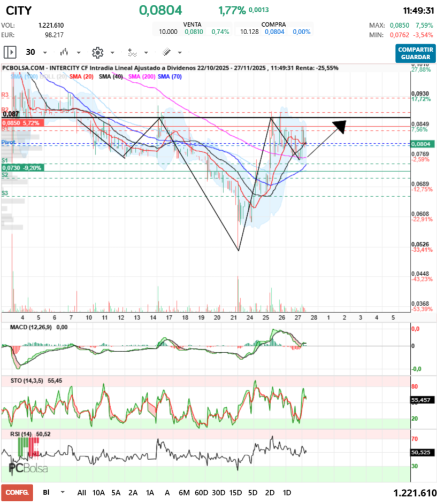
Task: Click the MAX value 0,0850
Action: [400, 26]
